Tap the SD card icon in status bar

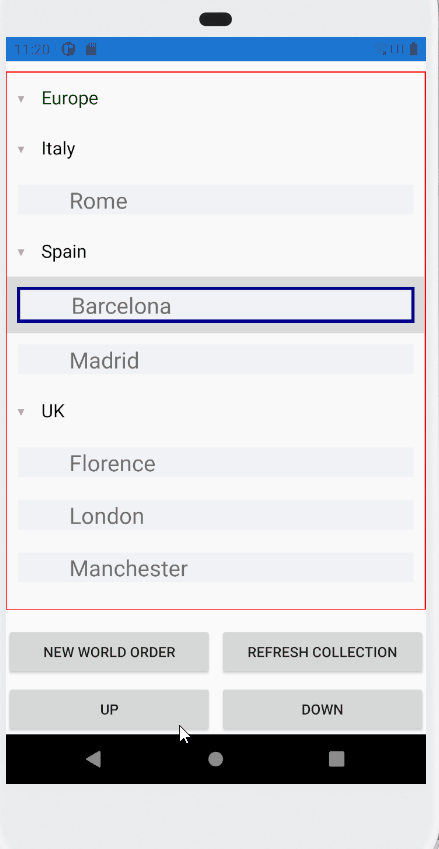(91, 49)
